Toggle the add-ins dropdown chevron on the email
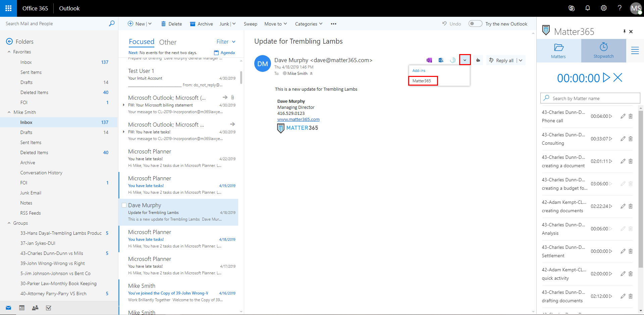Viewport: 644px width, 315px height. [465, 60]
